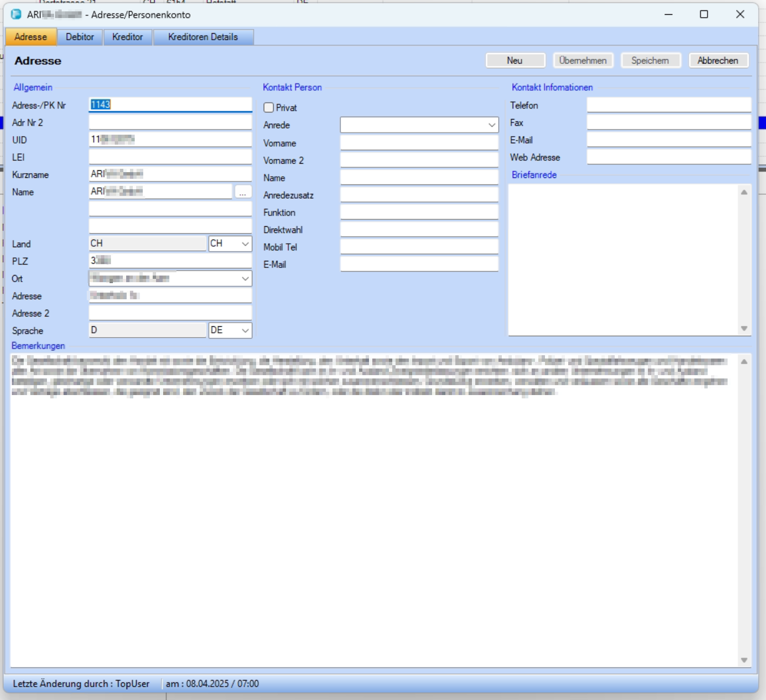Open the Name lookup ellipsis button
Screen dimensions: 766x700
[243, 192]
